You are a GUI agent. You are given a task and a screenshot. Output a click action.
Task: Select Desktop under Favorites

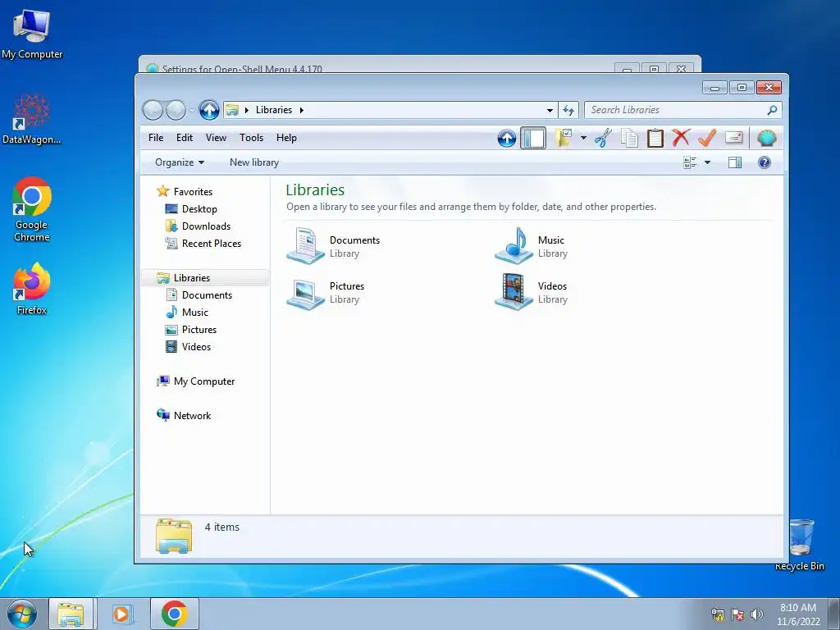coord(191,209)
